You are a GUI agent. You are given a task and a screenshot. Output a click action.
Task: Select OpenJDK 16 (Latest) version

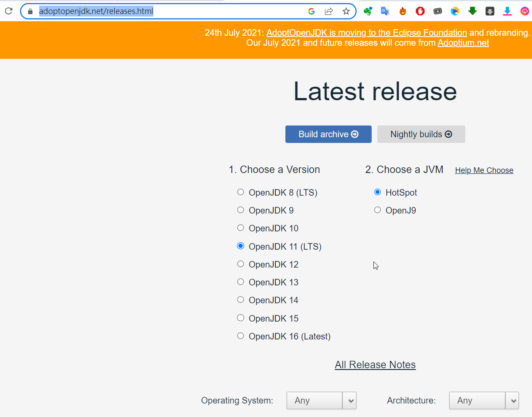241,336
